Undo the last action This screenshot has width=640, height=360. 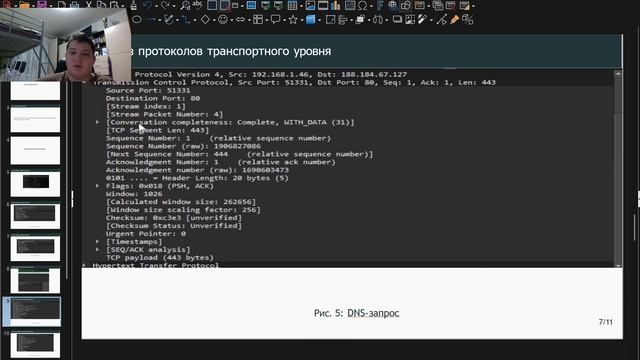pyautogui.click(x=147, y=5)
